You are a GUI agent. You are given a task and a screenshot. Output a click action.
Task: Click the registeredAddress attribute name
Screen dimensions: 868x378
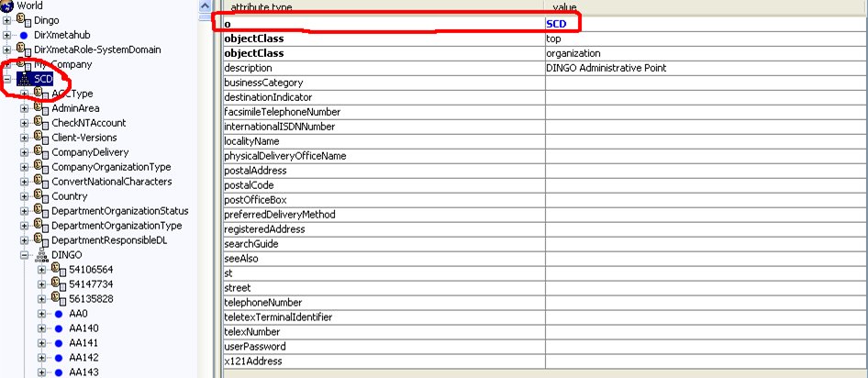(264, 229)
